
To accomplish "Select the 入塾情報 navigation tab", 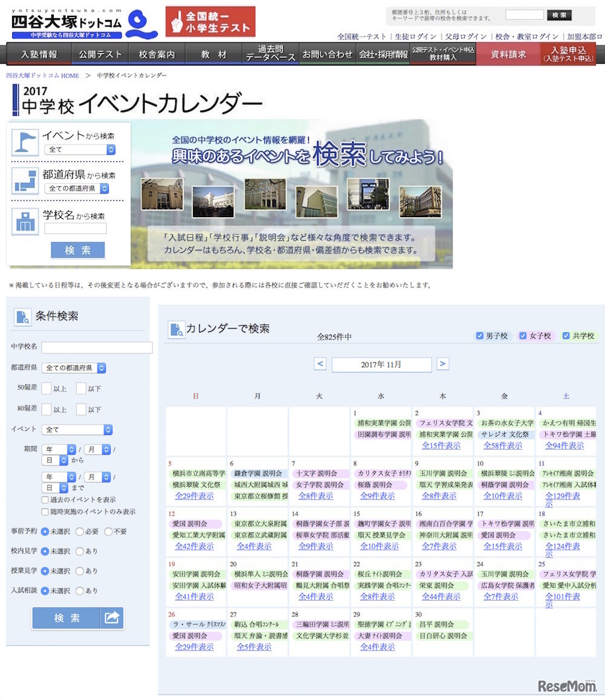I will click(39, 54).
